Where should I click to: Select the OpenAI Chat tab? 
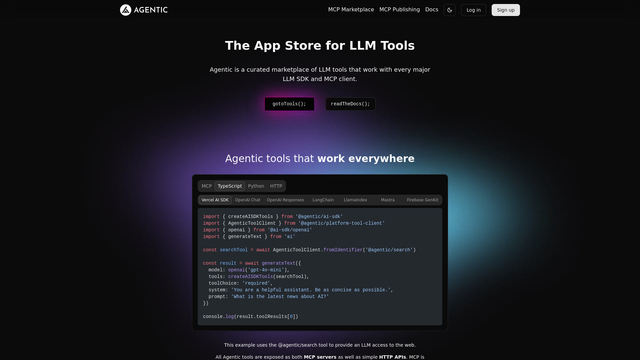tap(247, 200)
